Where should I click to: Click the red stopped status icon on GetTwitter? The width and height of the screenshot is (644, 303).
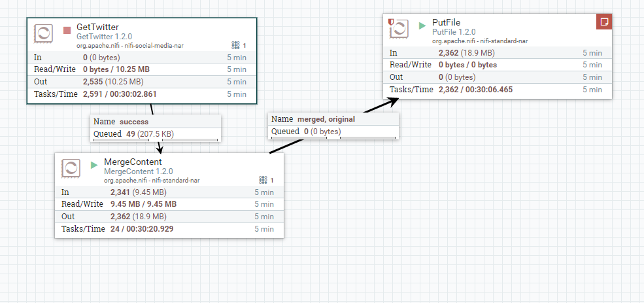67,30
